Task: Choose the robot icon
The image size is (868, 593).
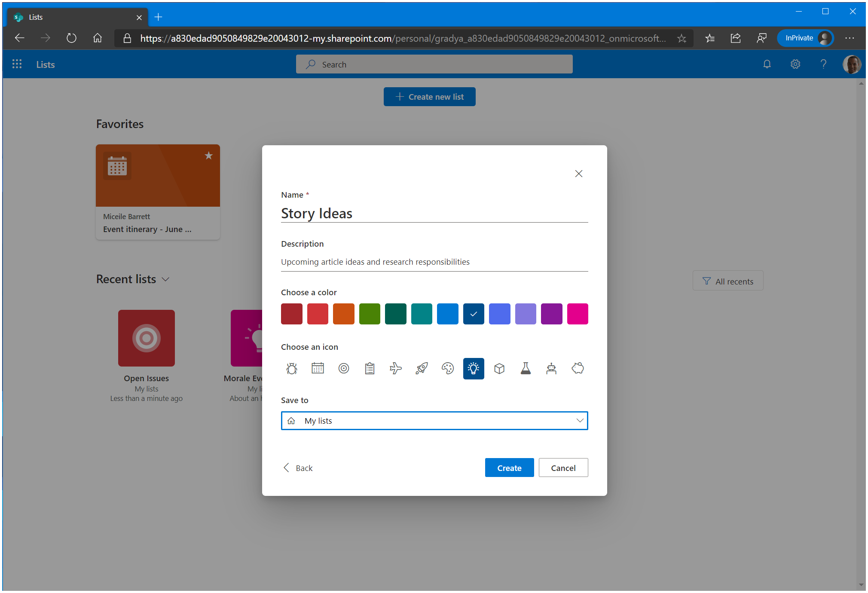Action: pos(551,368)
